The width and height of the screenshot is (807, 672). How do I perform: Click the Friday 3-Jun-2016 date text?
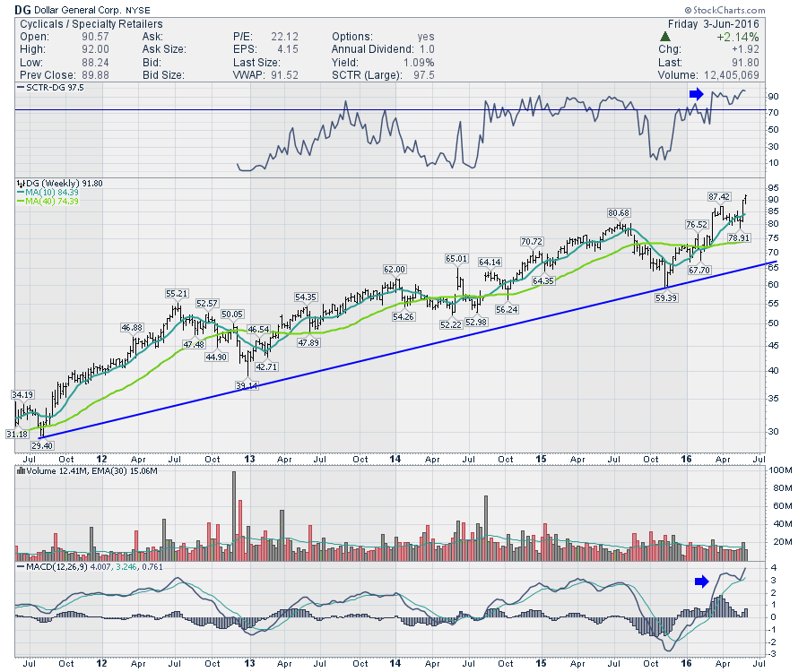[714, 24]
